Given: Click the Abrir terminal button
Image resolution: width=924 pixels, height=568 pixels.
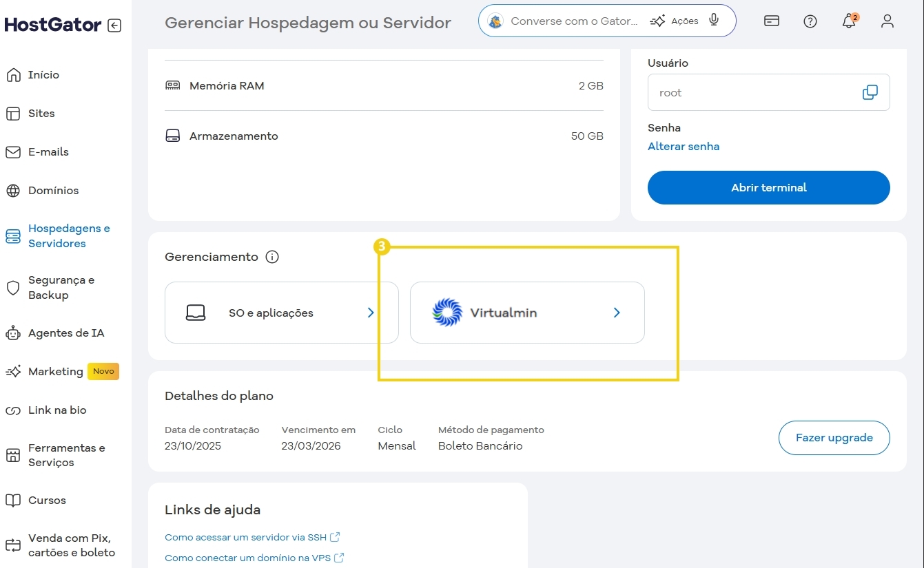Looking at the screenshot, I should 768,187.
